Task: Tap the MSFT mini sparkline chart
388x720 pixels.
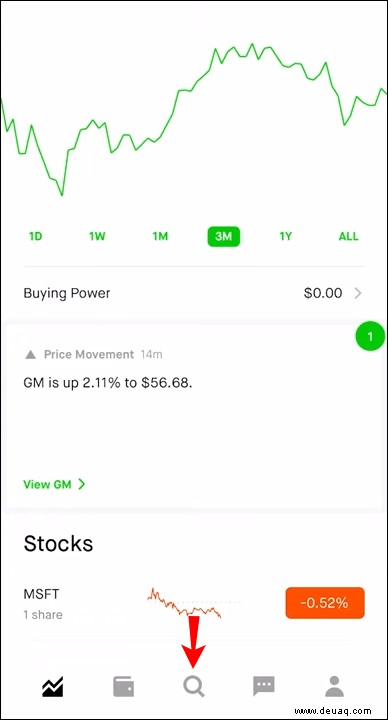Action: pyautogui.click(x=185, y=602)
